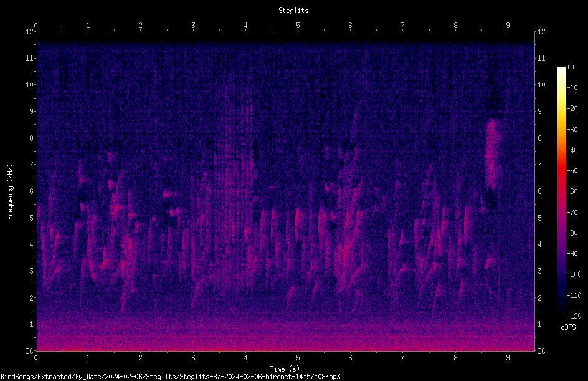
Task: Click the +0 top of the color bar
Action: coord(570,67)
